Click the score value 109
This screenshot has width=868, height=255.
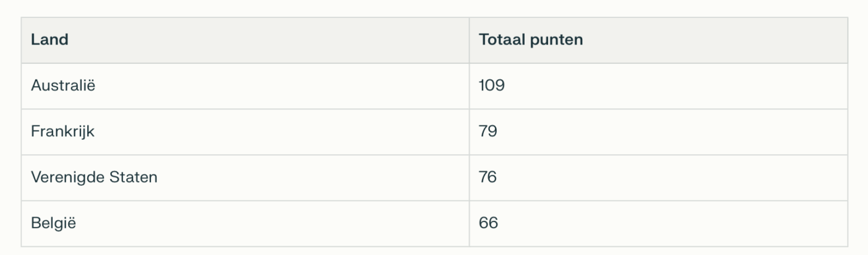(491, 86)
